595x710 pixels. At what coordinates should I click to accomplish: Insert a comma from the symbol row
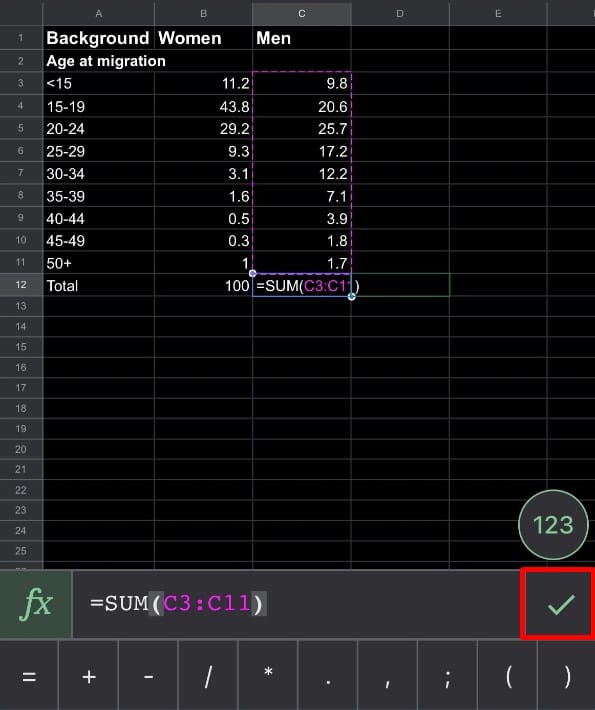[x=388, y=677]
